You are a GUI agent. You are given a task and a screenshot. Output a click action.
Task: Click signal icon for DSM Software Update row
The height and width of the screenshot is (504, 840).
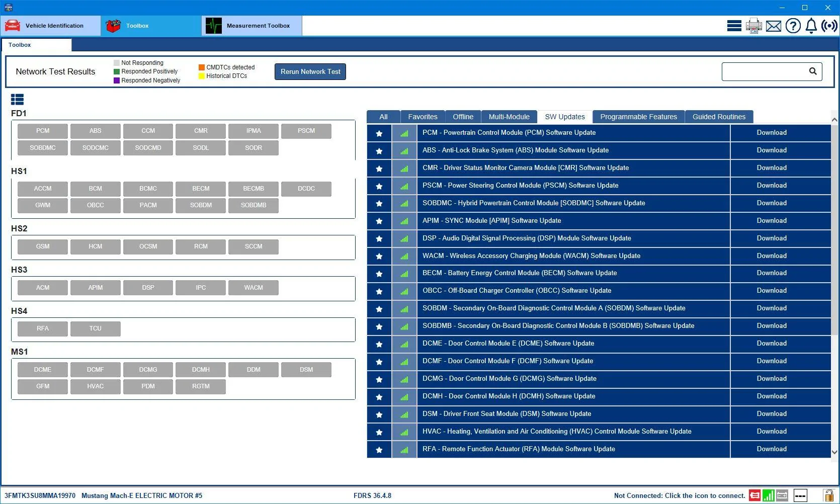404,414
